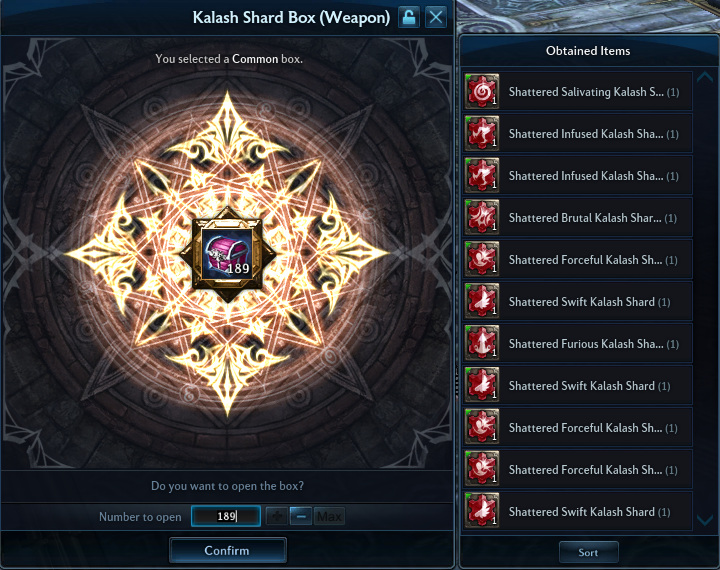Click the Number to open input field

click(226, 516)
